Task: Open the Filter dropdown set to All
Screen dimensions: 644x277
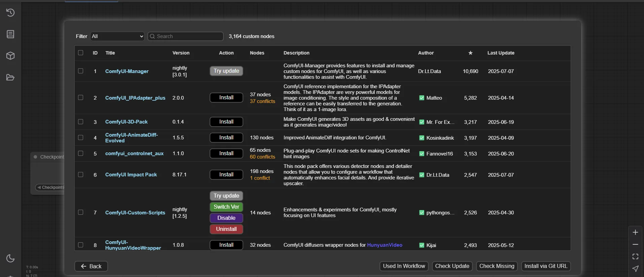Action: pos(117,36)
